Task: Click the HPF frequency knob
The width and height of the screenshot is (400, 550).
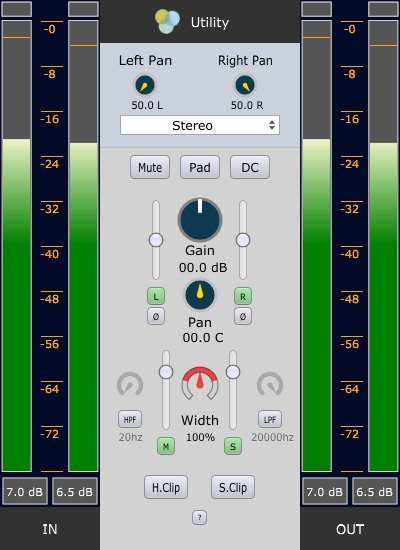Action: 130,384
